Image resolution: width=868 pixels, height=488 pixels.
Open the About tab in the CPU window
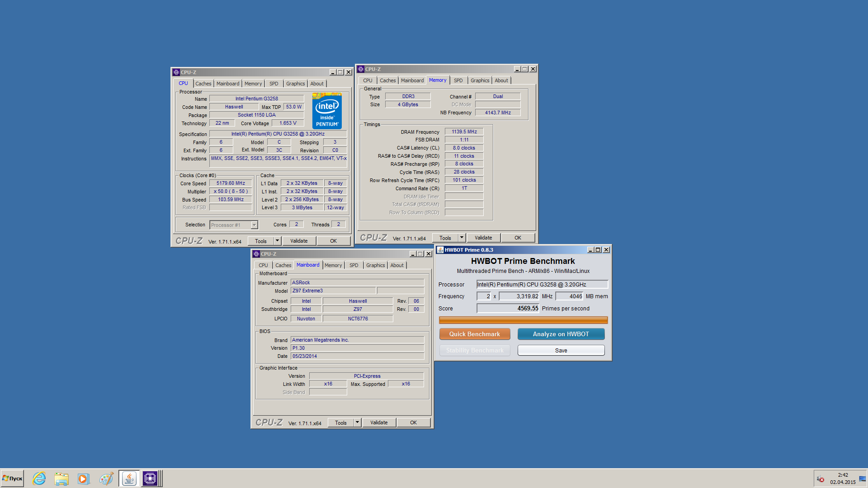click(x=317, y=84)
